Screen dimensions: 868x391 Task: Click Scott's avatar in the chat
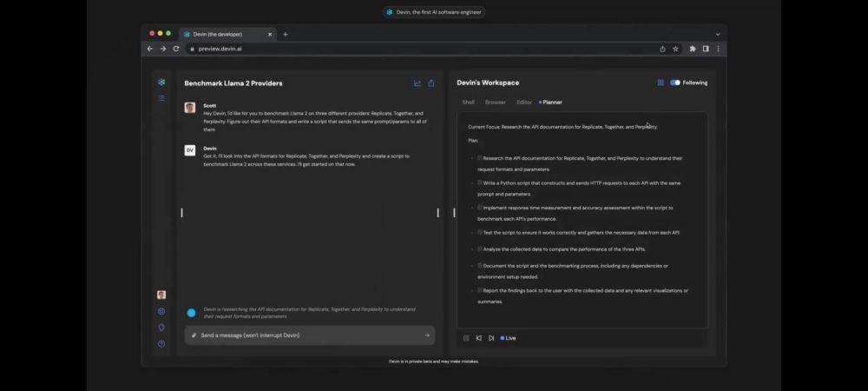point(190,108)
